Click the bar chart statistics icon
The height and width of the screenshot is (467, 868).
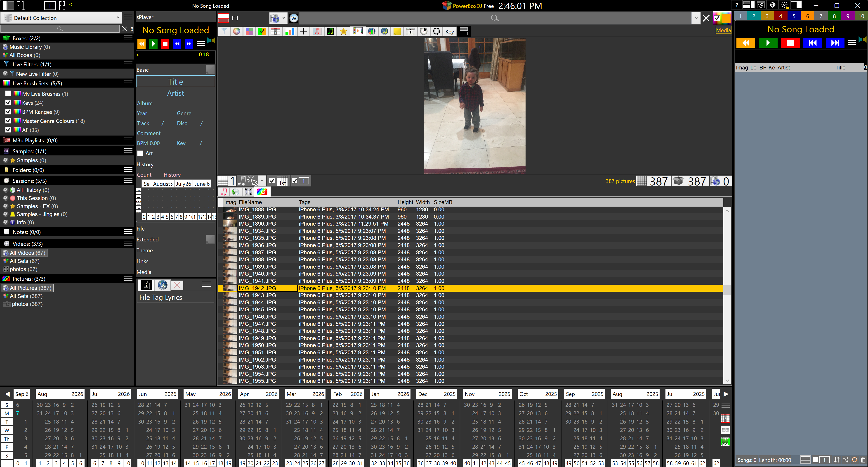[x=289, y=31]
